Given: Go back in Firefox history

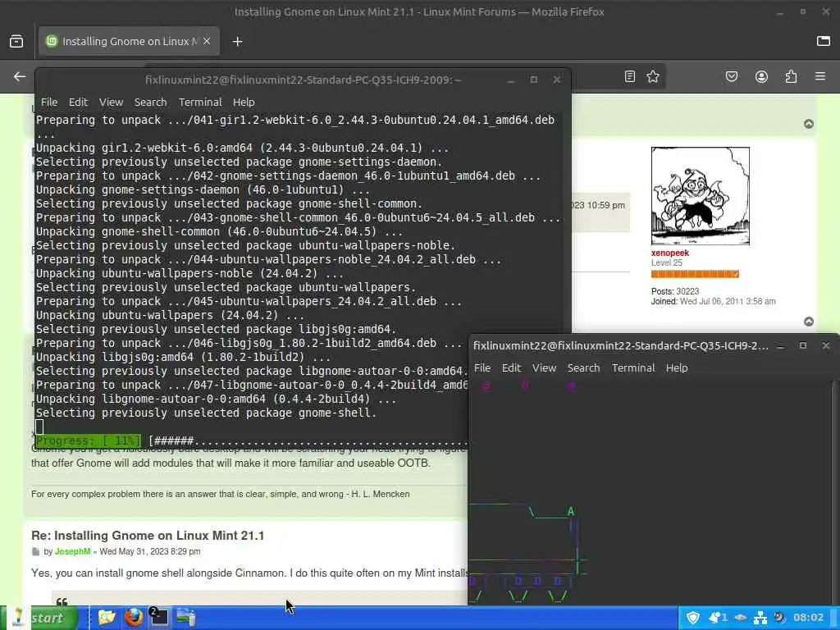Looking at the screenshot, I should coord(20,76).
